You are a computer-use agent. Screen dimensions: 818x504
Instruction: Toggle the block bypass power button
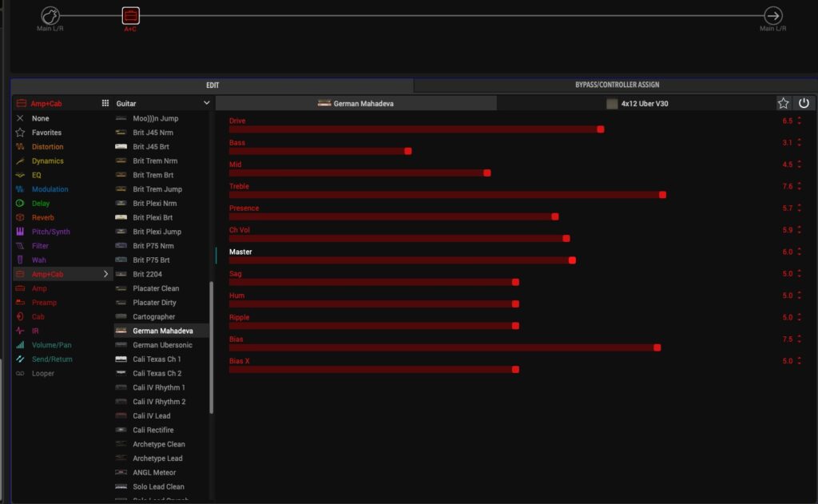(804, 103)
